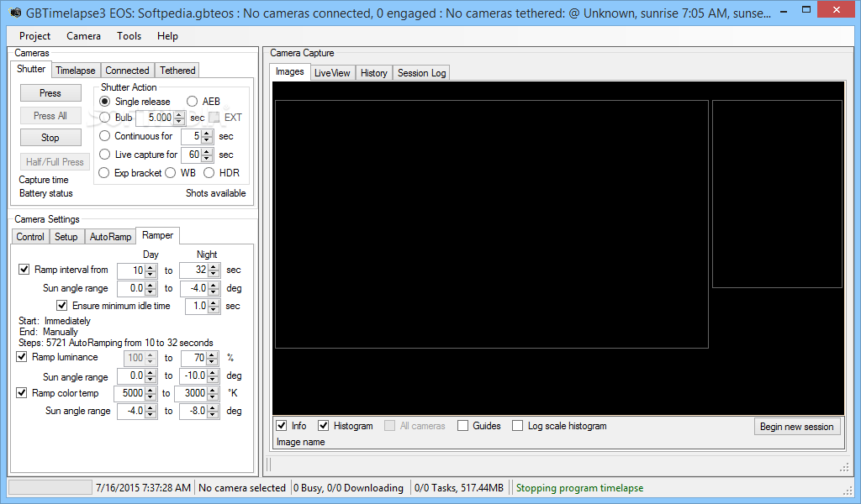Click the Continuous for seconds spinner

[x=197, y=136]
